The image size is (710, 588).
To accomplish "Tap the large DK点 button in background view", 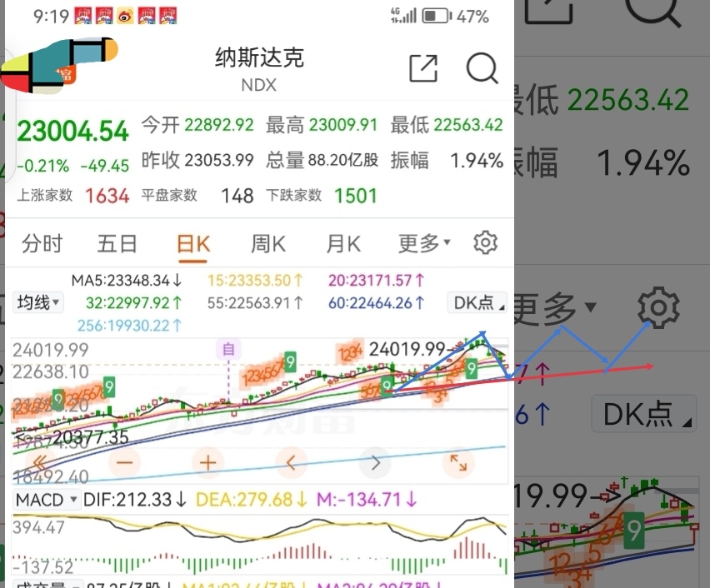I will point(644,414).
